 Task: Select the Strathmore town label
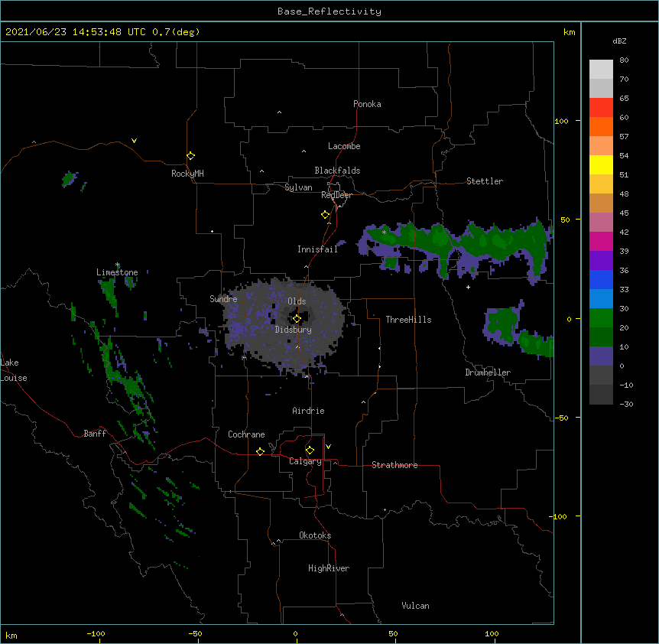(x=394, y=465)
